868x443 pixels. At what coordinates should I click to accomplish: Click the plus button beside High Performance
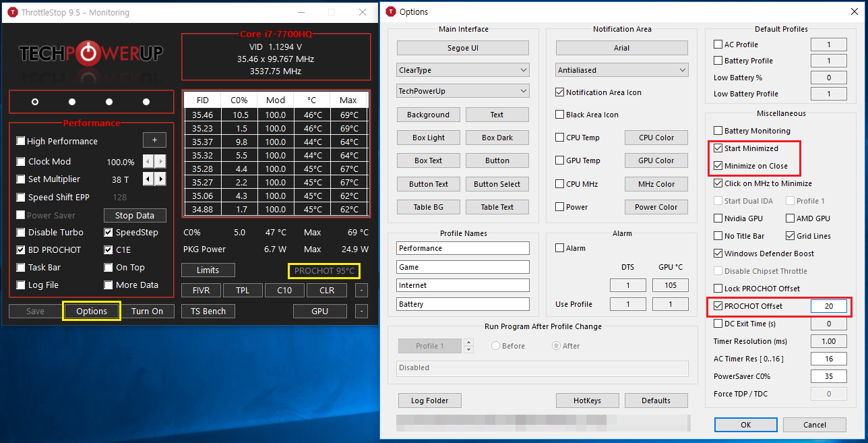(154, 140)
